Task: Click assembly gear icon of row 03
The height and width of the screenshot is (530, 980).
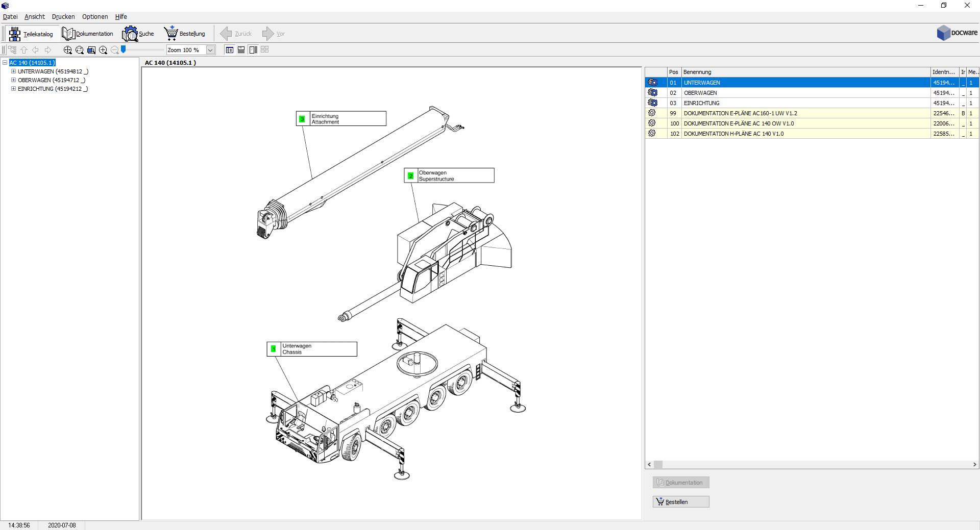Action: click(x=652, y=103)
